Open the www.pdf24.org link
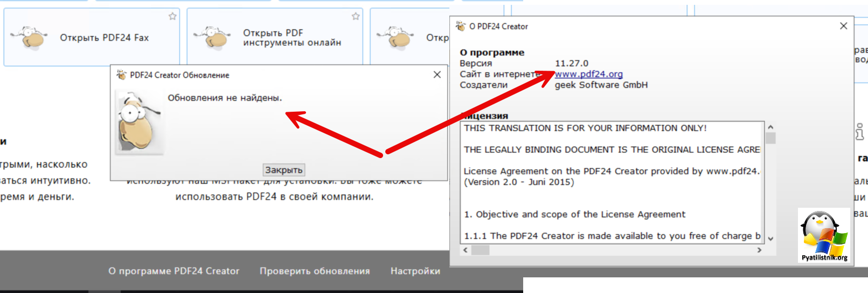Viewport: 868px width, 293px height. (x=589, y=74)
